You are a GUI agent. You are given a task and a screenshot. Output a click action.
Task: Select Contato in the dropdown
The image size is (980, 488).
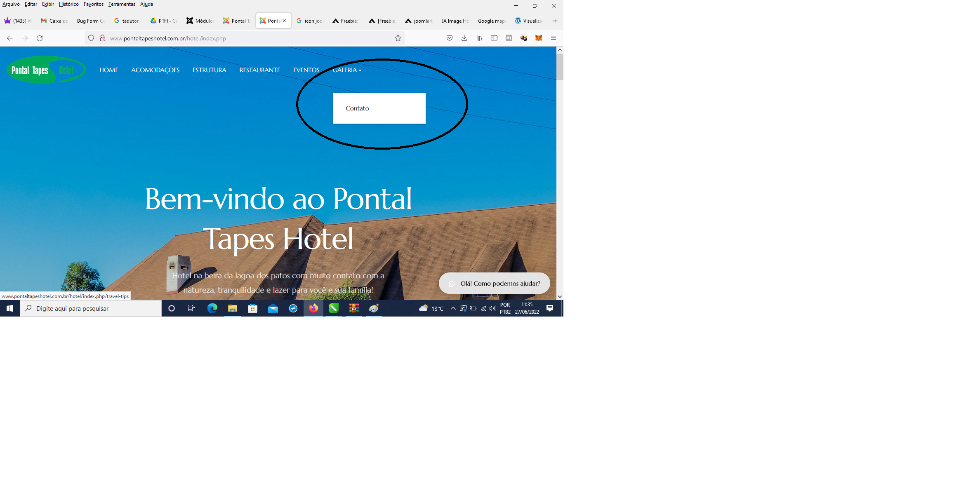(357, 108)
